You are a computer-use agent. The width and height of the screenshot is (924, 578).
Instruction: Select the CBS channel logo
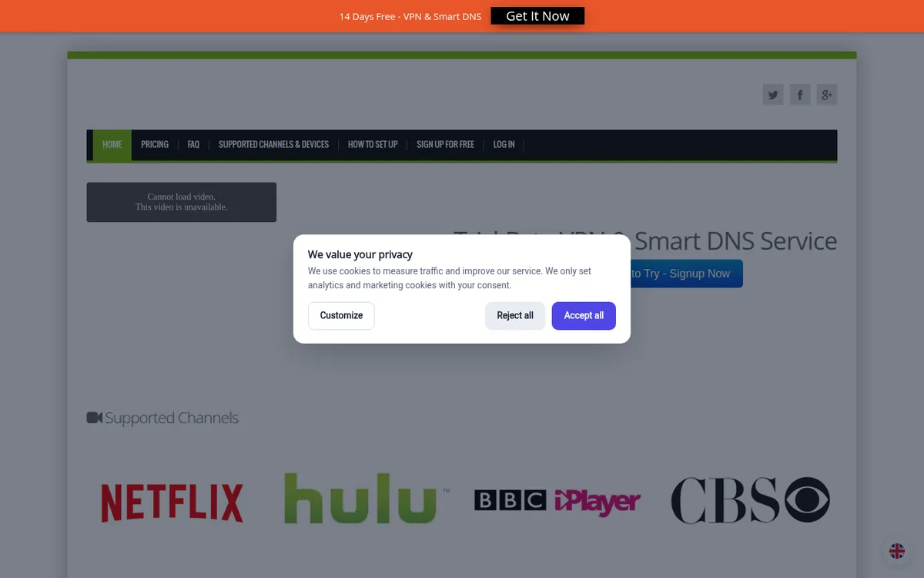[751, 500]
